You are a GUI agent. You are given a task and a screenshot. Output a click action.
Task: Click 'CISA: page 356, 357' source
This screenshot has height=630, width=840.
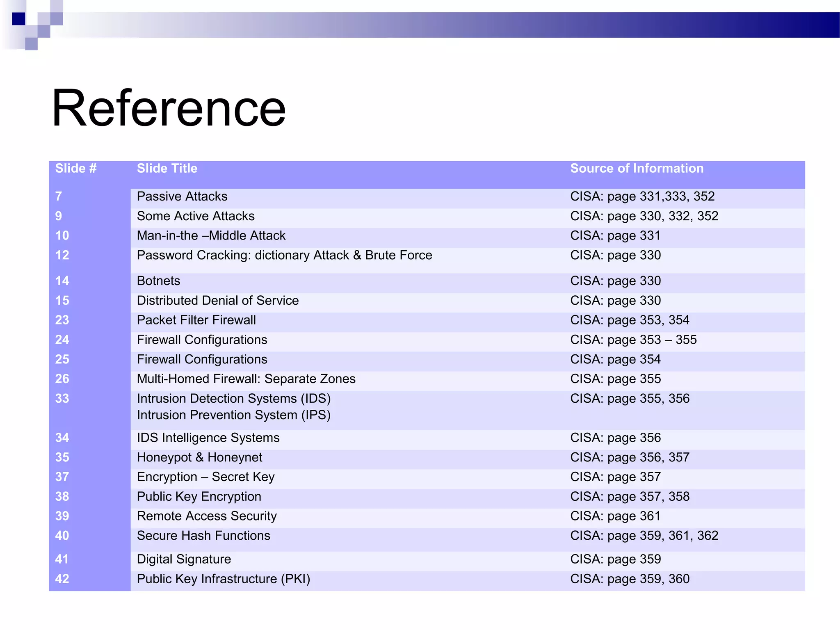(630, 457)
